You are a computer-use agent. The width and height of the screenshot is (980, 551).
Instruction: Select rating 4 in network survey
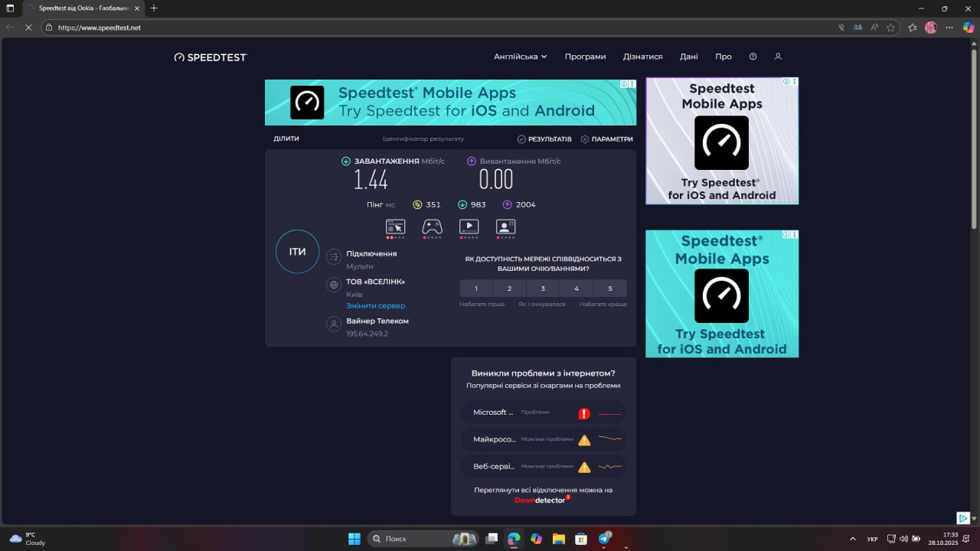[x=577, y=289]
